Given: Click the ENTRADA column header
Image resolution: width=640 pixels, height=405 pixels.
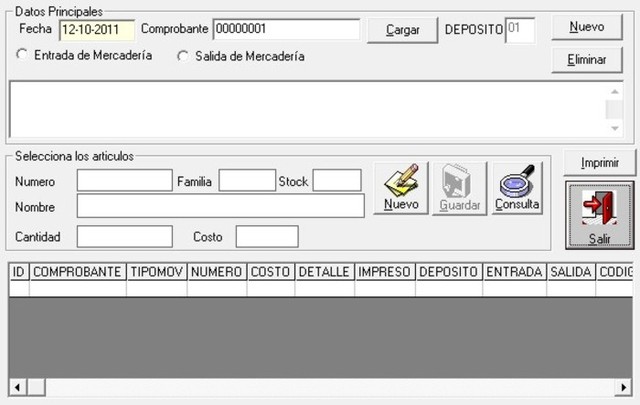Looking at the screenshot, I should coord(514,272).
